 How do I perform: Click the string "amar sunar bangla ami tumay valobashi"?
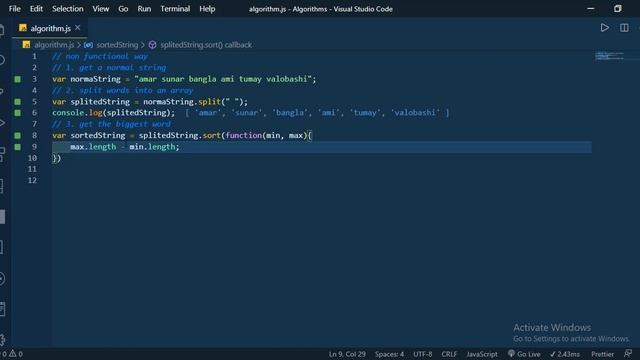coord(223,79)
